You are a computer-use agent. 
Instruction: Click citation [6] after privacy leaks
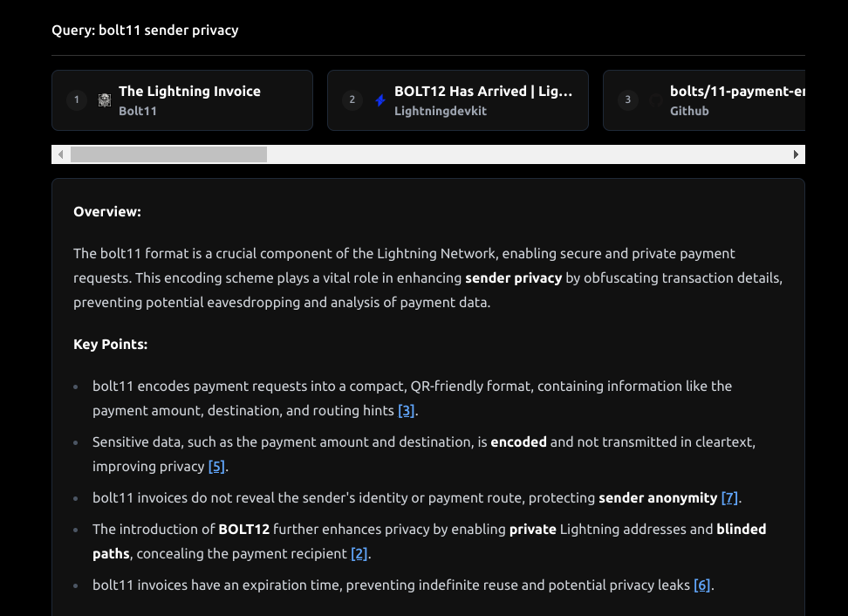click(x=701, y=585)
